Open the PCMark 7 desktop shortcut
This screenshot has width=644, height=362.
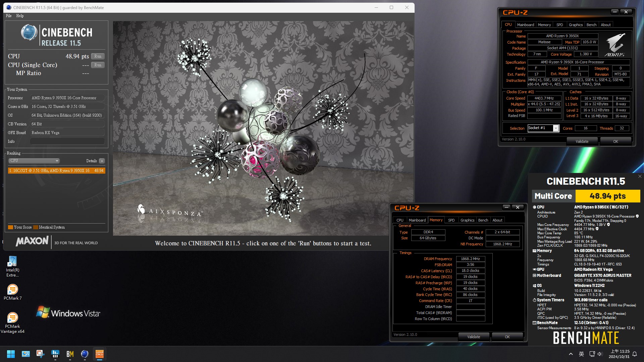pos(12,292)
